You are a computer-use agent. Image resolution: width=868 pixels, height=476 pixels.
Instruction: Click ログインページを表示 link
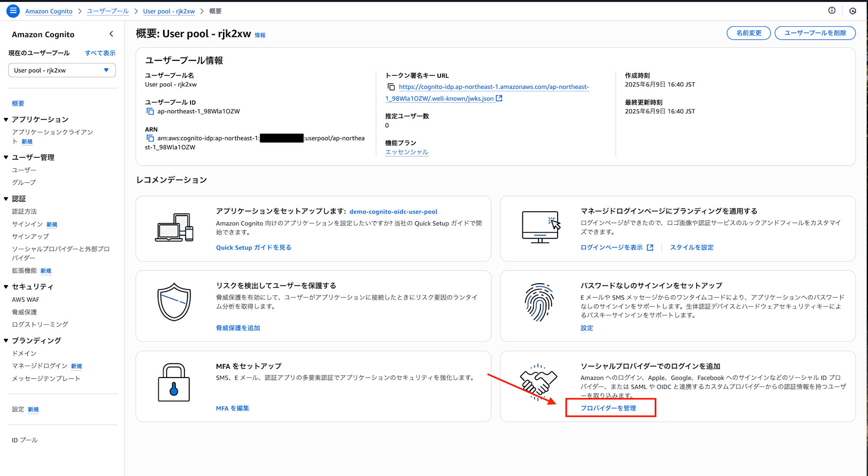coord(612,248)
